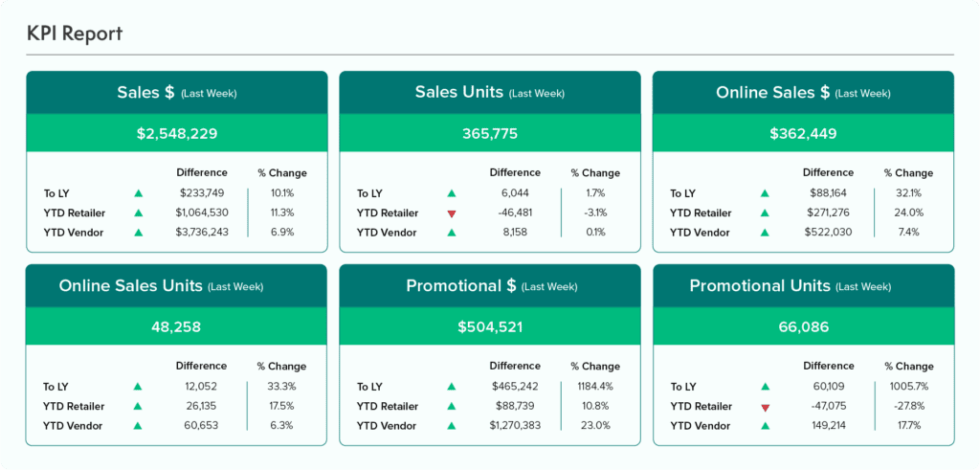Screen dimensions: 980x470
Task: Click green up arrow for Promotional Units YTD Vendor
Action: click(x=765, y=426)
